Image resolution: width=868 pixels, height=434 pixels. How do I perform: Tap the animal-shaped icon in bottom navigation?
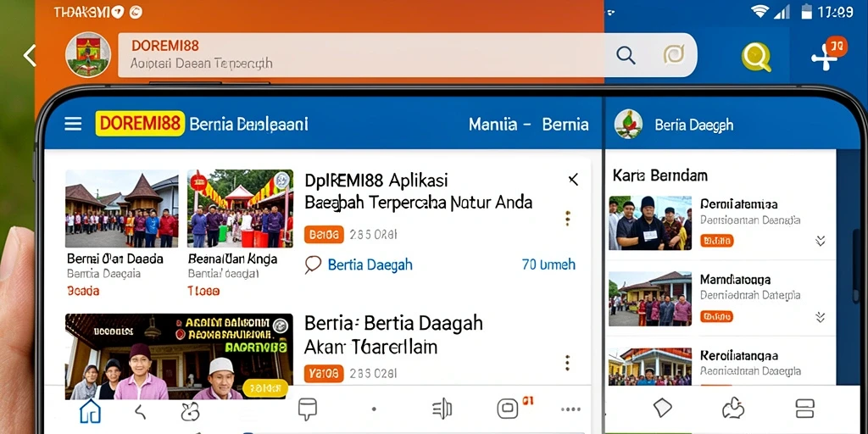pos(190,411)
